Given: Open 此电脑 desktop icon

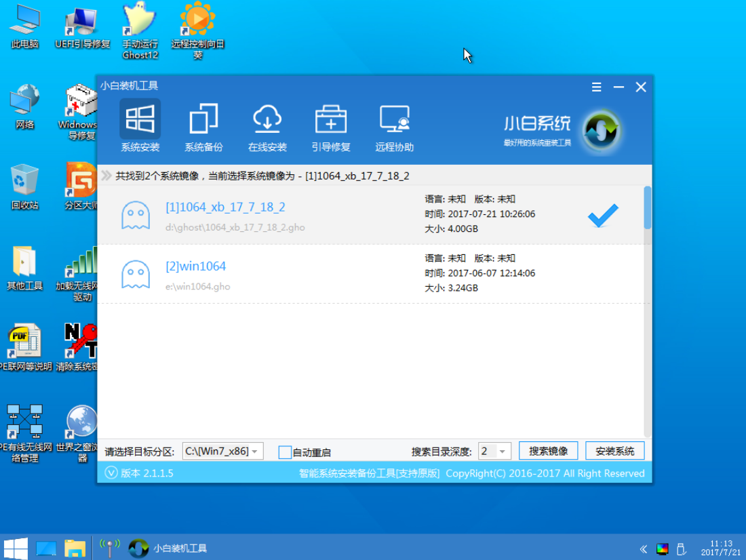Looking at the screenshot, I should tap(24, 27).
